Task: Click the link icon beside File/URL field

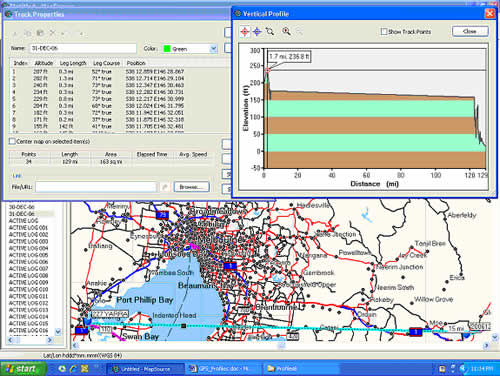Action: click(x=165, y=187)
